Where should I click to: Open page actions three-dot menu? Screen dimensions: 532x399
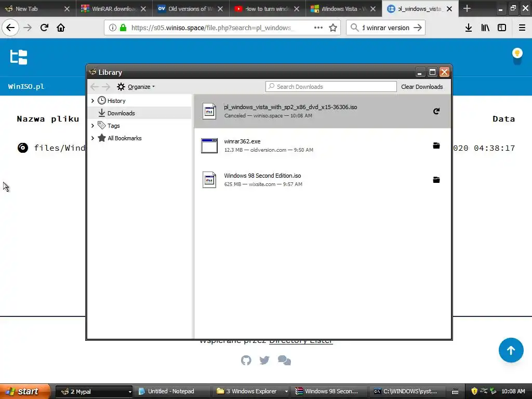click(x=318, y=28)
